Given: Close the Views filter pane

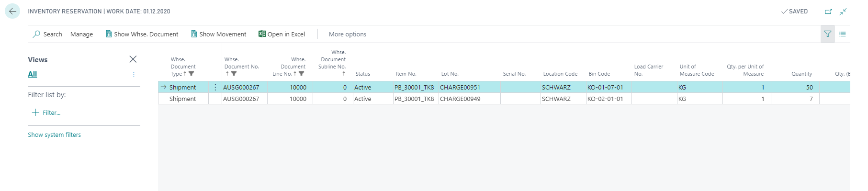Looking at the screenshot, I should coord(133,59).
